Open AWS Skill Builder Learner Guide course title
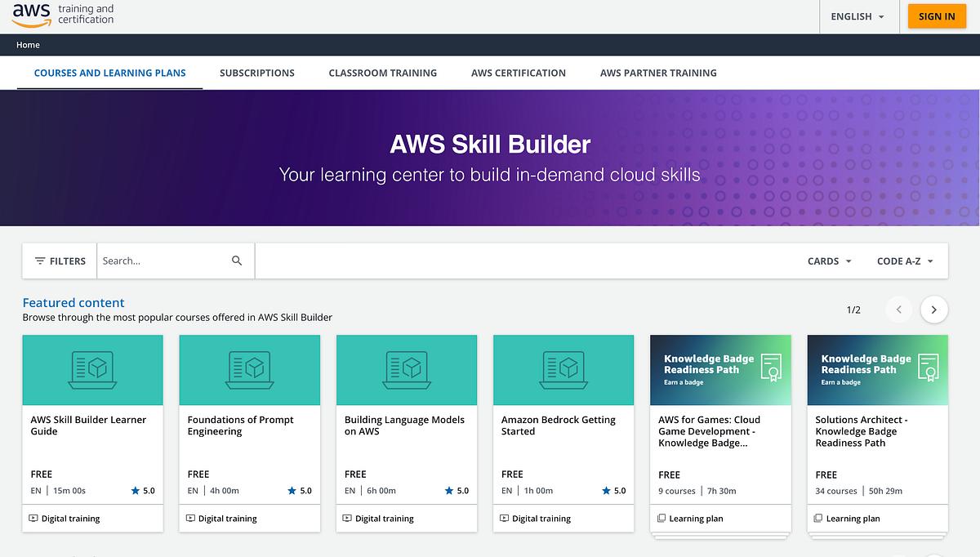The image size is (980, 557). pos(88,426)
